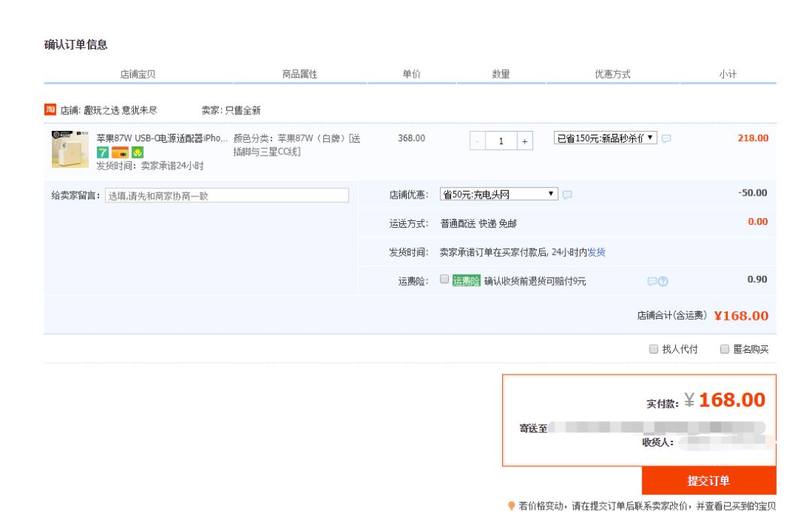This screenshot has width=812, height=528.
Task: Open the 发货 link
Action: [596, 252]
